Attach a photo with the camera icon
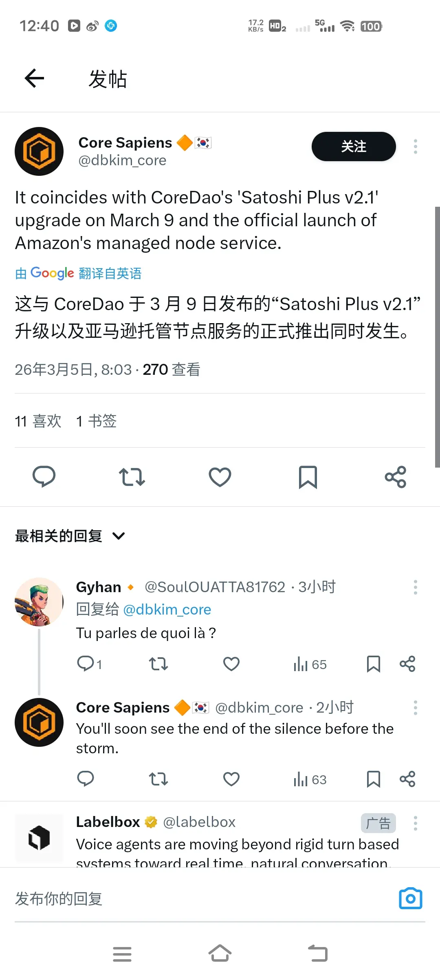Viewport: 440px width, 980px height. click(410, 898)
